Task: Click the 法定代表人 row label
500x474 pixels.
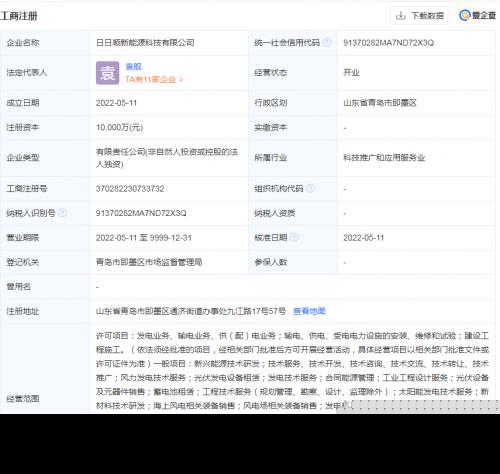Action: pyautogui.click(x=27, y=73)
